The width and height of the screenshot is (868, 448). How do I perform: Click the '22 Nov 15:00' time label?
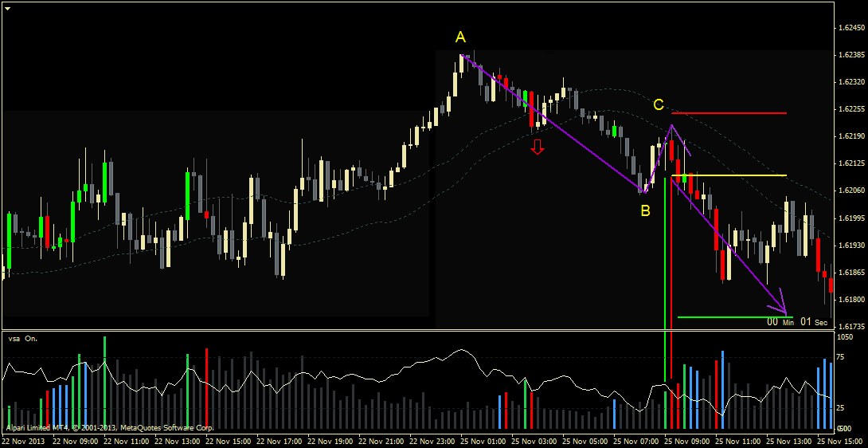229,442
